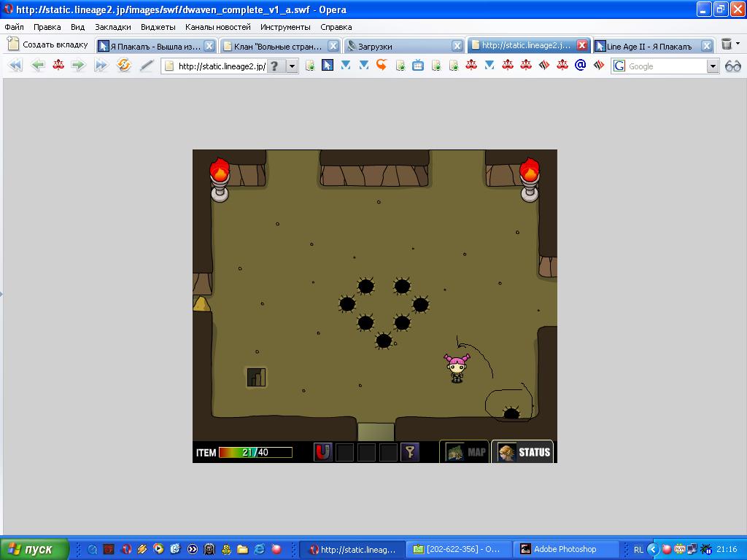The image size is (747, 560).
Task: Click the reload page toolbar icon
Action: (124, 65)
